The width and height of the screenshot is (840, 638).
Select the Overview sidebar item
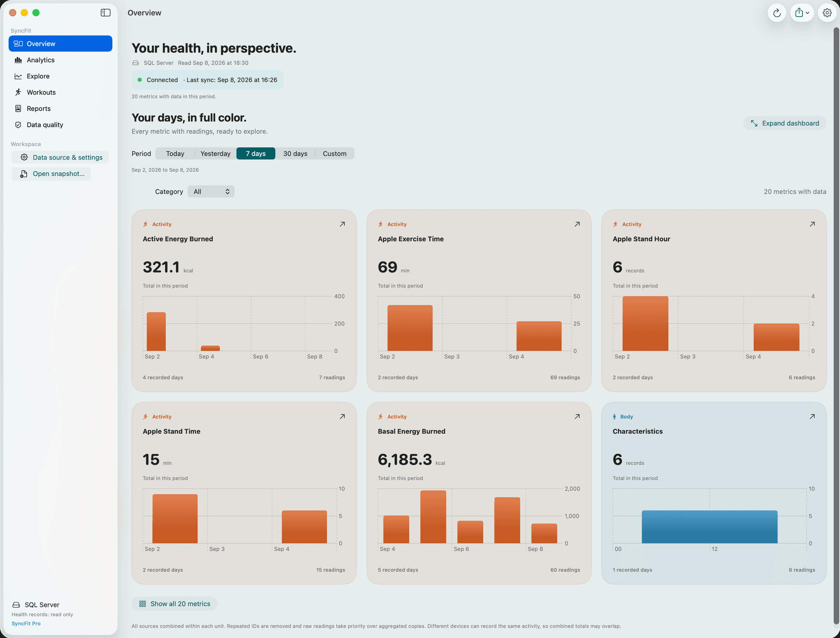point(61,44)
